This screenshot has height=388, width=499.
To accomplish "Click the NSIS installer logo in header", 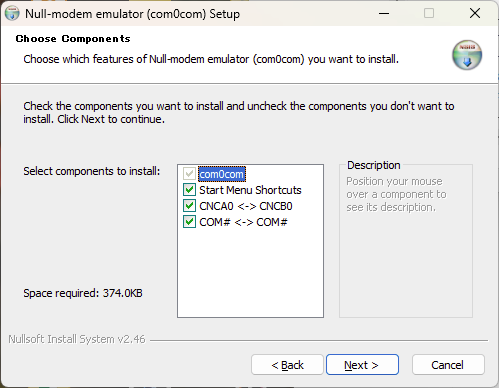I will [x=467, y=55].
